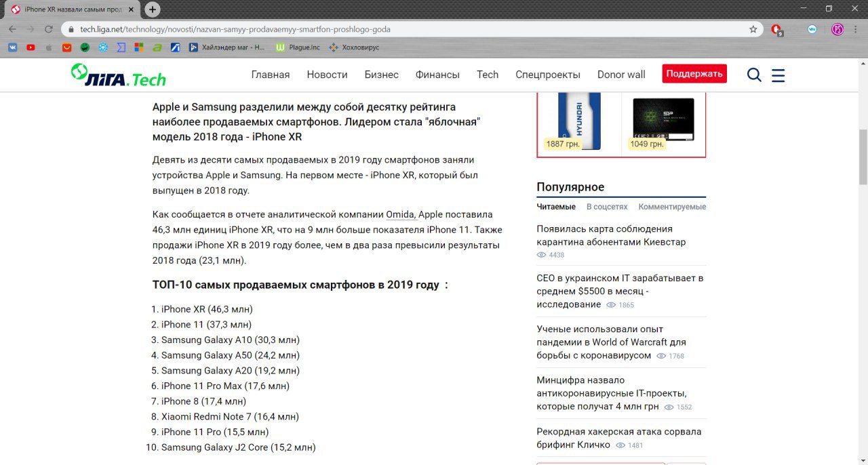The image size is (868, 465).
Task: Open the CEO salary $5500 article
Action: [x=620, y=291]
